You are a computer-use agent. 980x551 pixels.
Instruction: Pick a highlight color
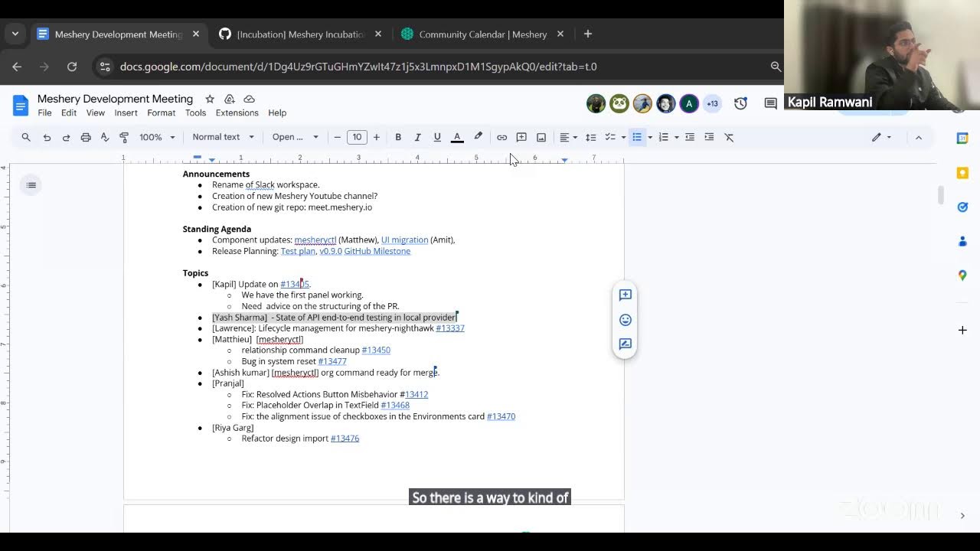pyautogui.click(x=478, y=137)
